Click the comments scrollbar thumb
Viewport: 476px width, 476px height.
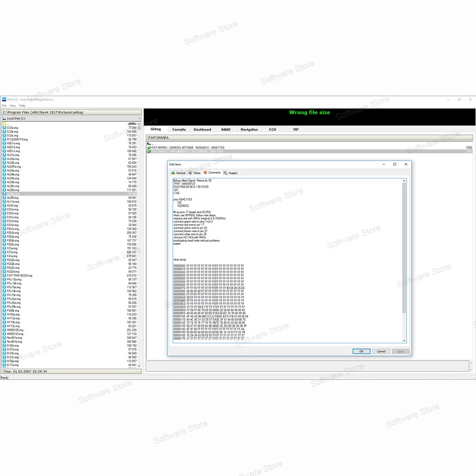[x=404, y=248]
